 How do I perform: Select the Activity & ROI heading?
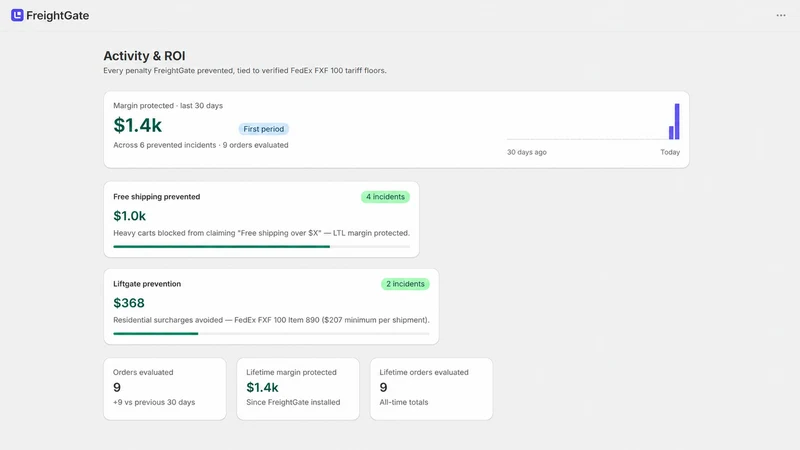(x=144, y=56)
